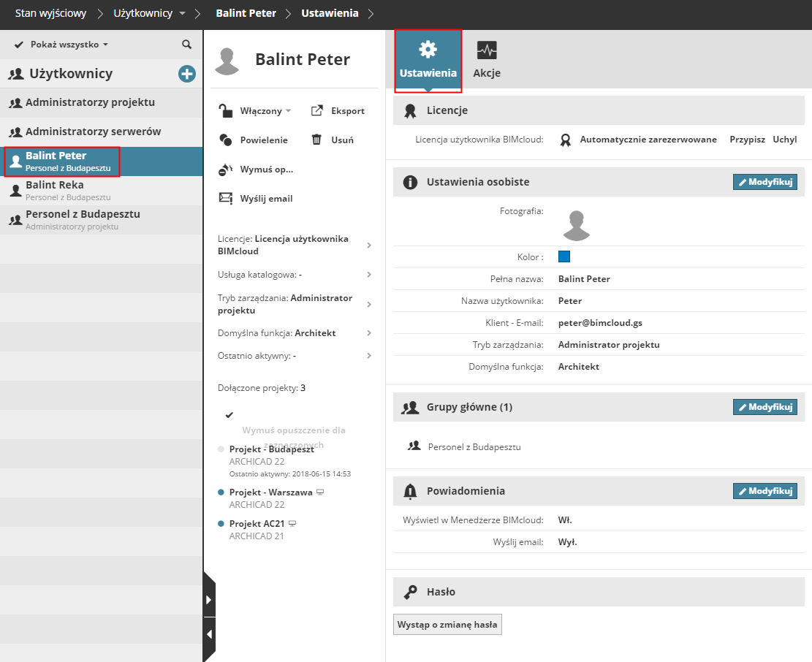Select Administratorzy serwerów group
The width and height of the screenshot is (812, 662).
tap(101, 132)
